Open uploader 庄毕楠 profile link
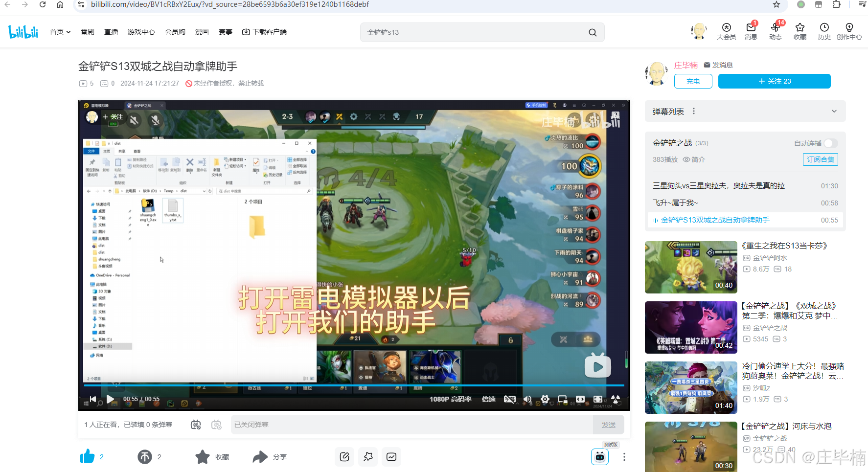The image size is (868, 472). 686,65
